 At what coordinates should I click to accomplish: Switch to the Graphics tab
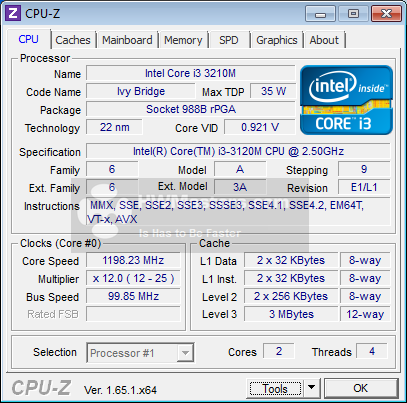click(277, 40)
